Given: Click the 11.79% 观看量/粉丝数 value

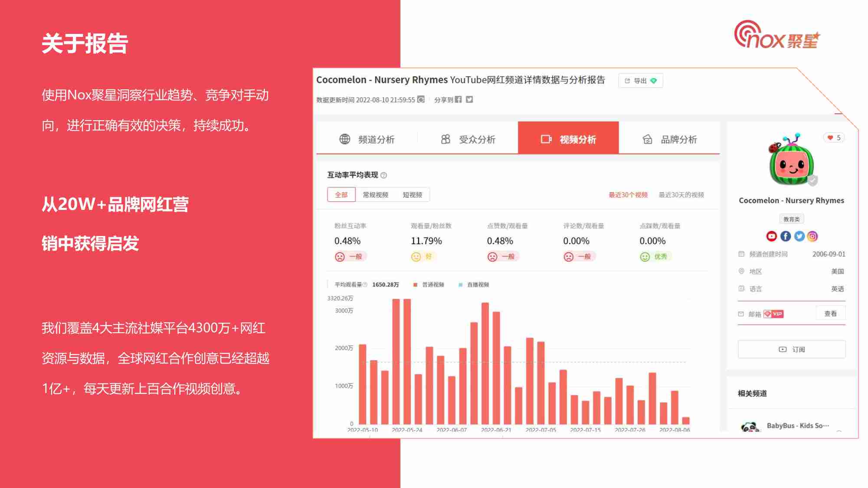Looking at the screenshot, I should (x=426, y=241).
